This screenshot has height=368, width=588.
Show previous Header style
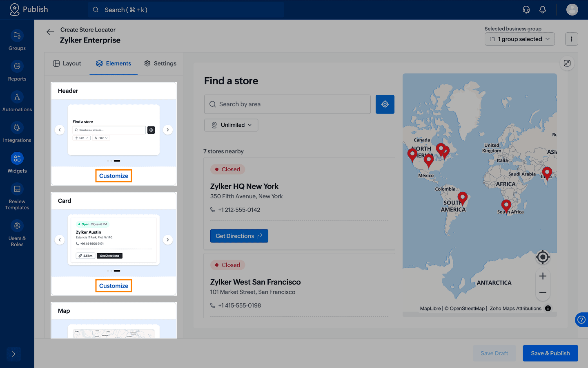[60, 130]
